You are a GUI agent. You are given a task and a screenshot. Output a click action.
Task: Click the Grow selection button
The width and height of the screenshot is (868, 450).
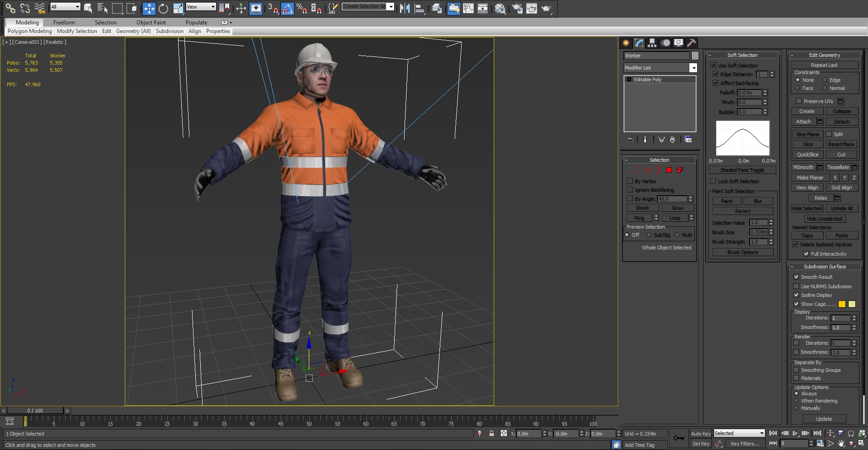click(x=678, y=208)
